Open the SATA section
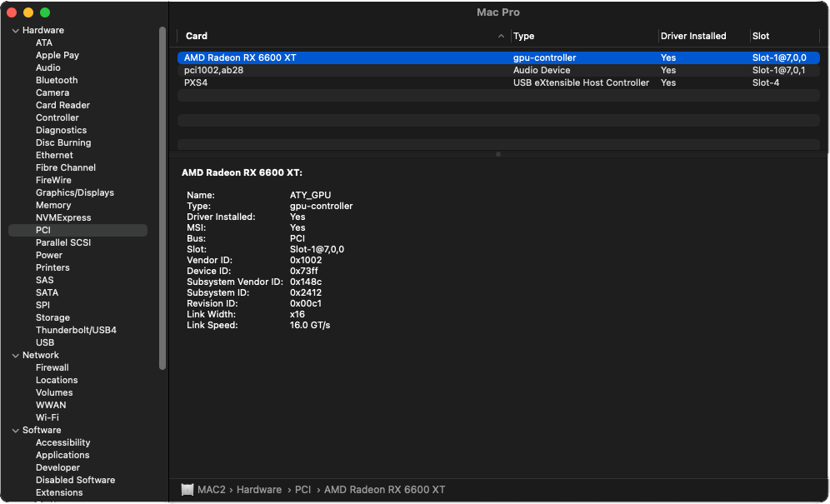The width and height of the screenshot is (830, 504). [x=47, y=292]
